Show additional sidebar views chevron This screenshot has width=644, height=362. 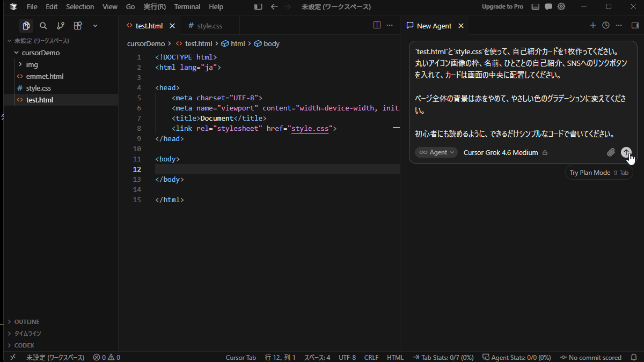[x=95, y=26]
